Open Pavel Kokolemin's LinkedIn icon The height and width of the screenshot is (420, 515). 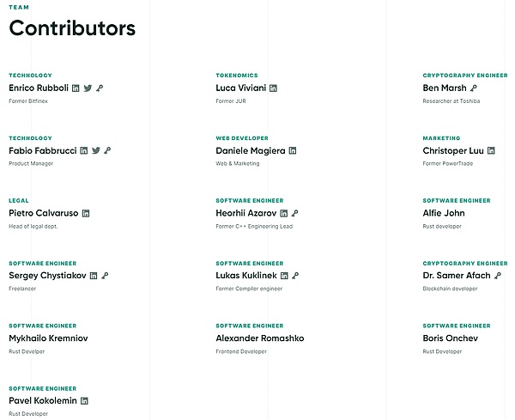84,400
